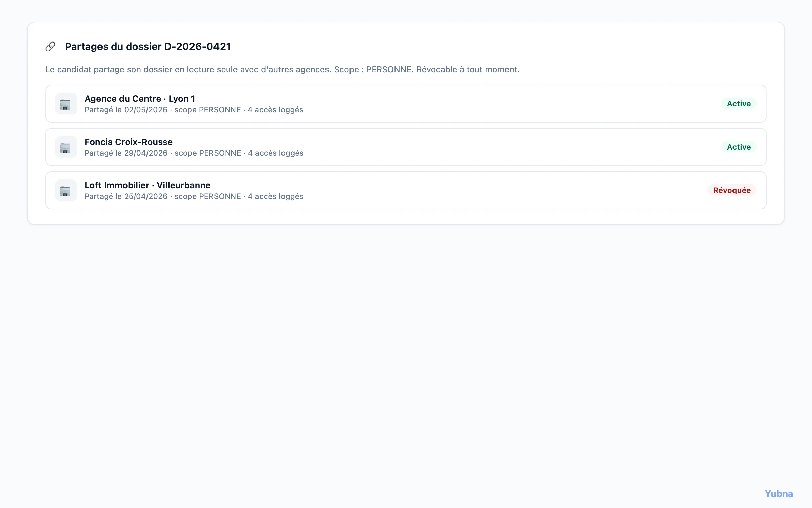Click the text Partagé le 25/04/2026
The height and width of the screenshot is (508, 812).
pyautogui.click(x=126, y=197)
